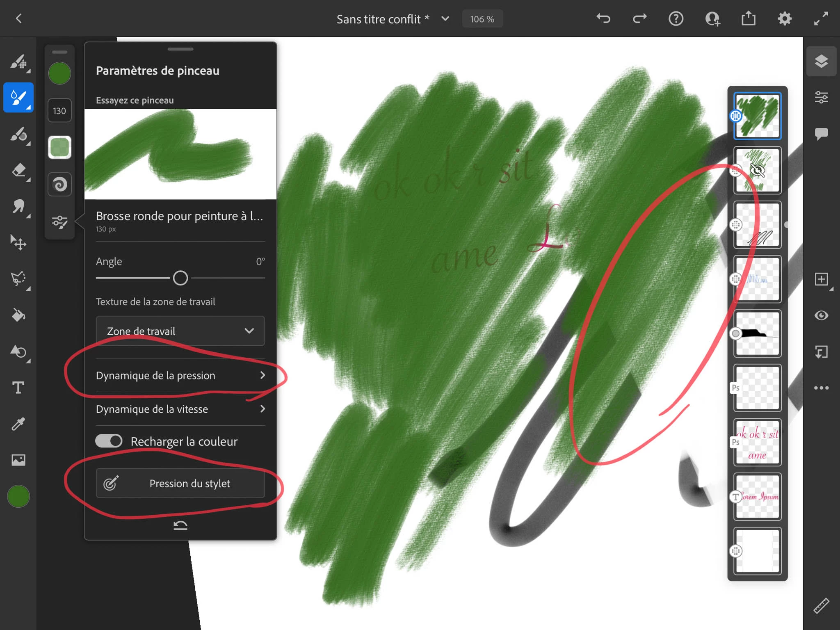The width and height of the screenshot is (840, 630).
Task: Open the Place image tool
Action: tap(18, 460)
